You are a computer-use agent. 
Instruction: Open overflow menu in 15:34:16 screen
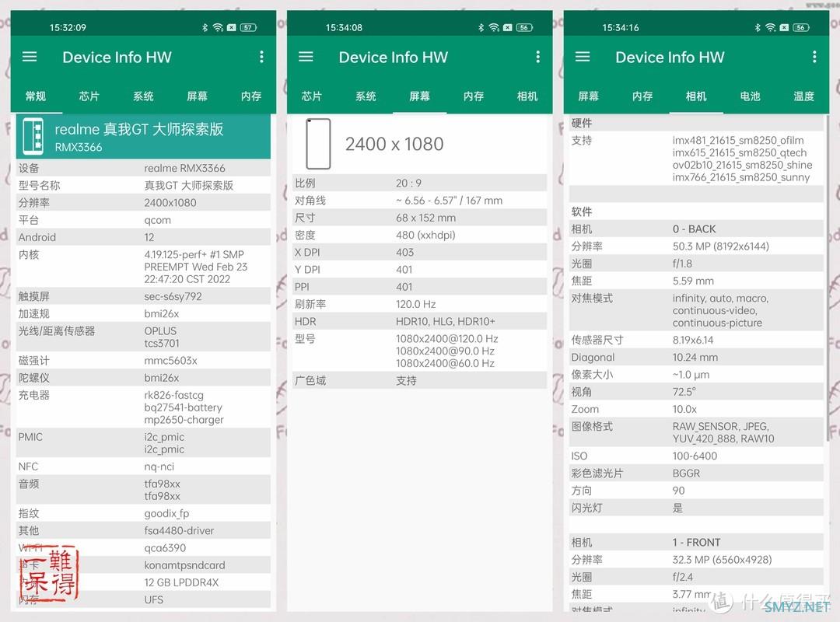click(x=814, y=57)
